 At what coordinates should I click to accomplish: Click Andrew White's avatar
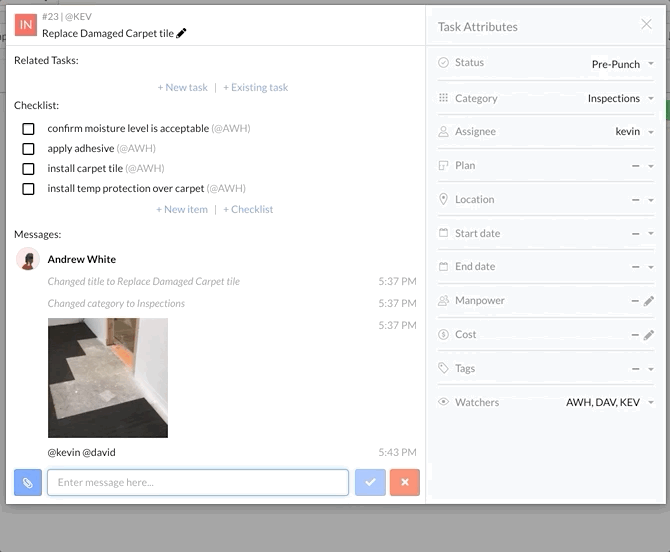click(28, 259)
